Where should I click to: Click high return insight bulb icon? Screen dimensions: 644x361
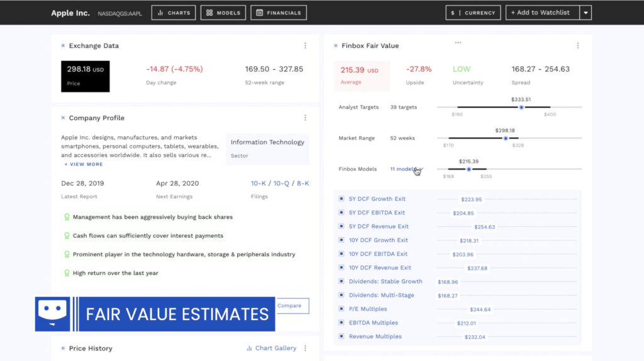[x=67, y=273]
